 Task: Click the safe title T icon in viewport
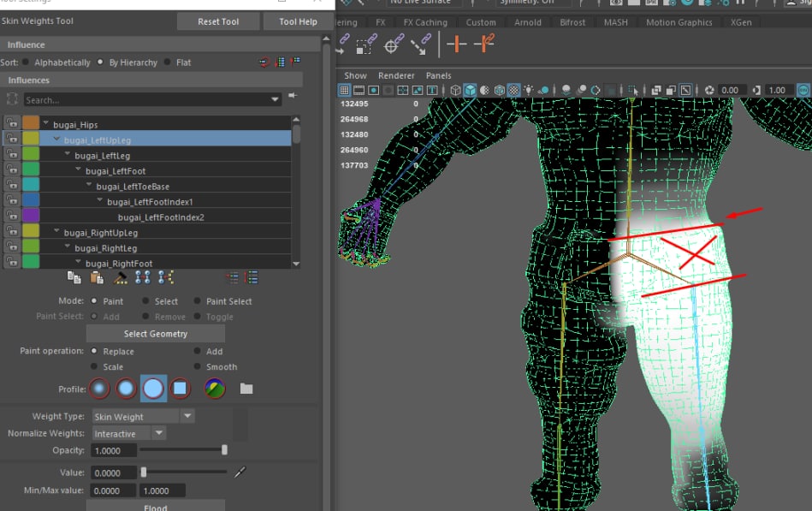point(432,90)
